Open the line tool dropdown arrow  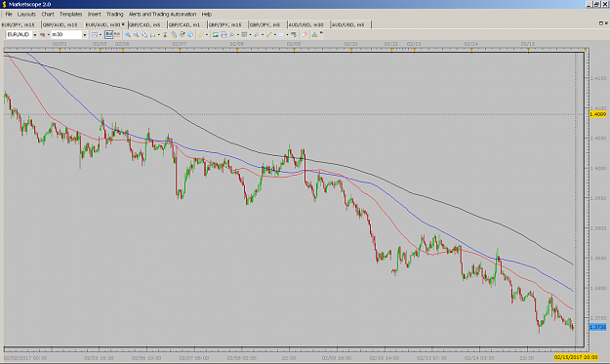pyautogui.click(x=274, y=34)
